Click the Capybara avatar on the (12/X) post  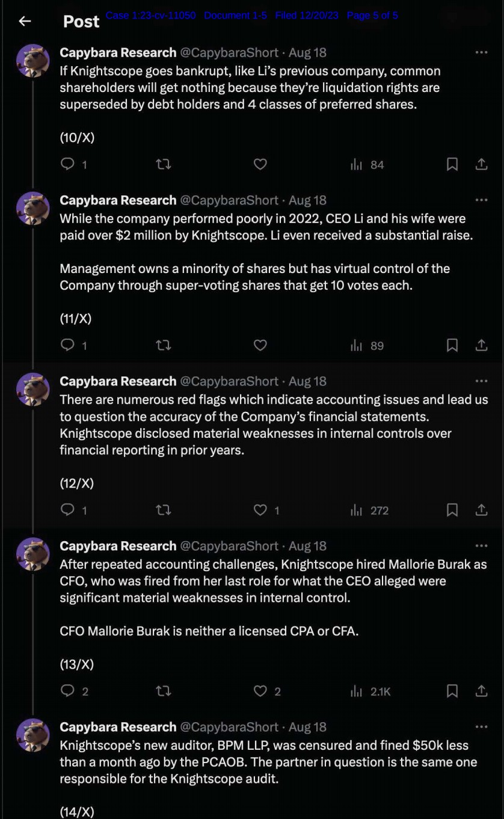tap(32, 388)
